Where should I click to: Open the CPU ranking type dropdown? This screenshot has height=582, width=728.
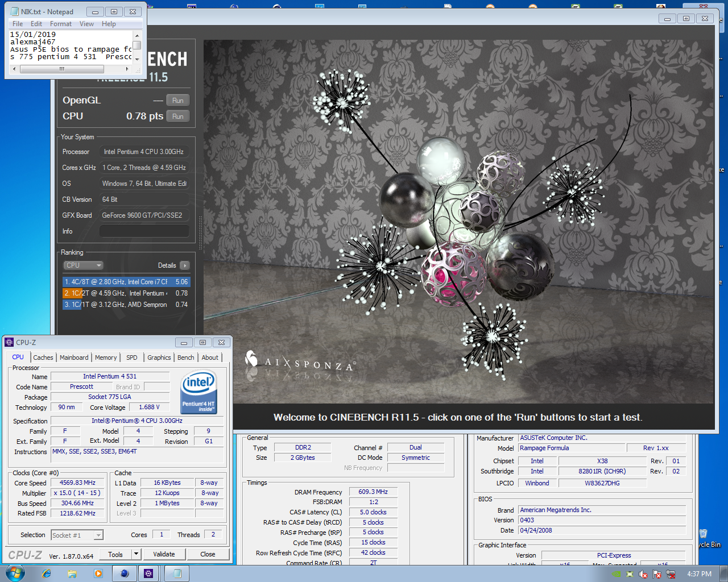(83, 265)
